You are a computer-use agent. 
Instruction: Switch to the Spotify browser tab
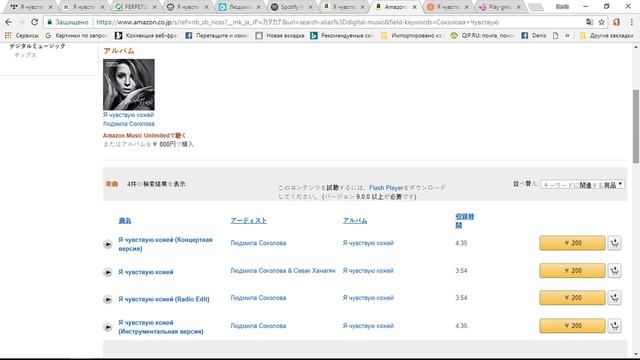pyautogui.click(x=292, y=7)
